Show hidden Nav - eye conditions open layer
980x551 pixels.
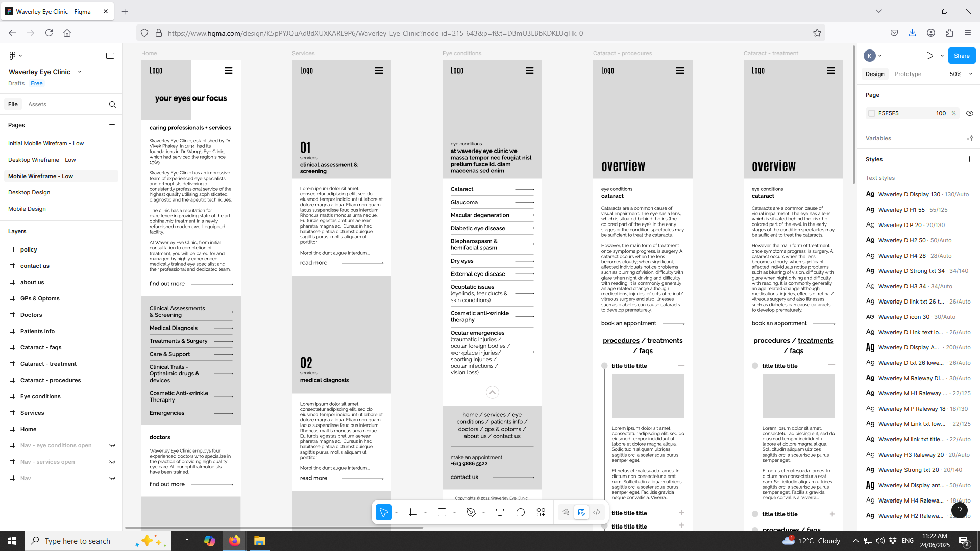112,445
